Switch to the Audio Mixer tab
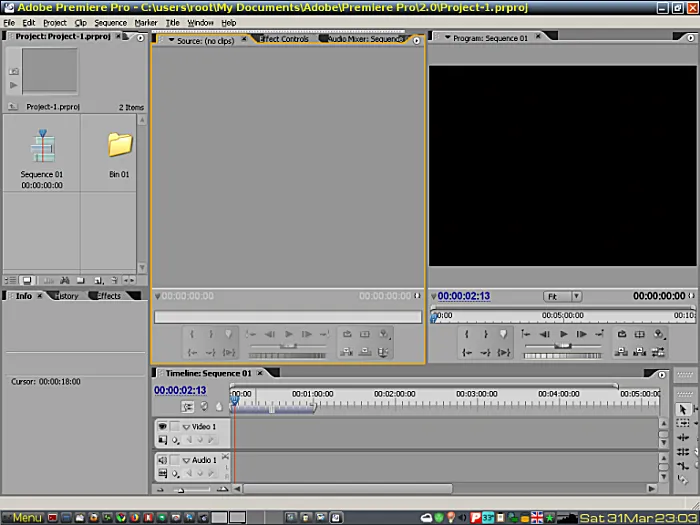700x525 pixels. click(x=364, y=39)
